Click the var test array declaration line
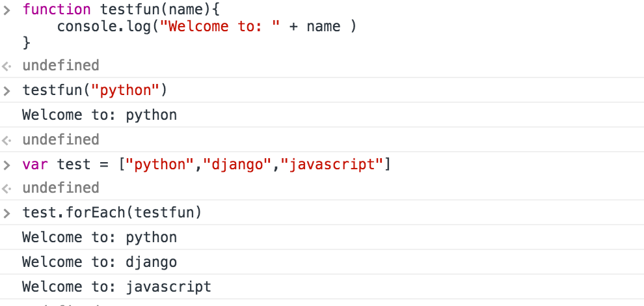The image size is (644, 306). [207, 165]
